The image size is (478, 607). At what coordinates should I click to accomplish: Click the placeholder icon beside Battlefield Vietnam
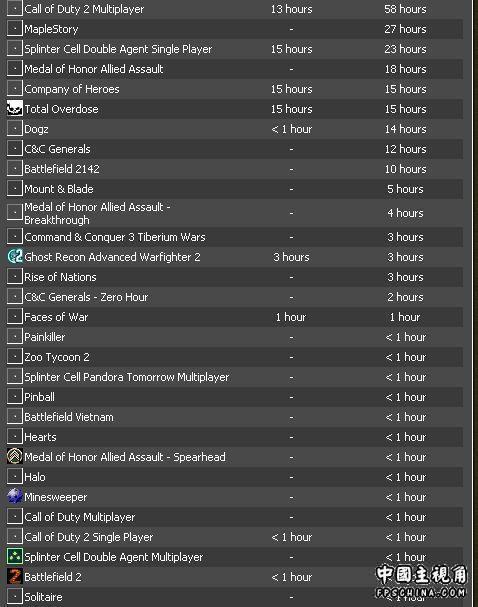(15, 417)
